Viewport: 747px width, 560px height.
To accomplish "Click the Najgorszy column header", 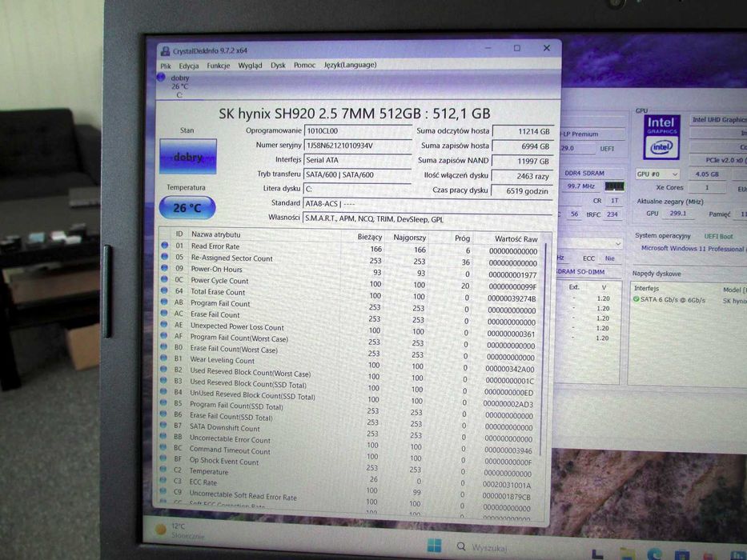I will click(410, 237).
